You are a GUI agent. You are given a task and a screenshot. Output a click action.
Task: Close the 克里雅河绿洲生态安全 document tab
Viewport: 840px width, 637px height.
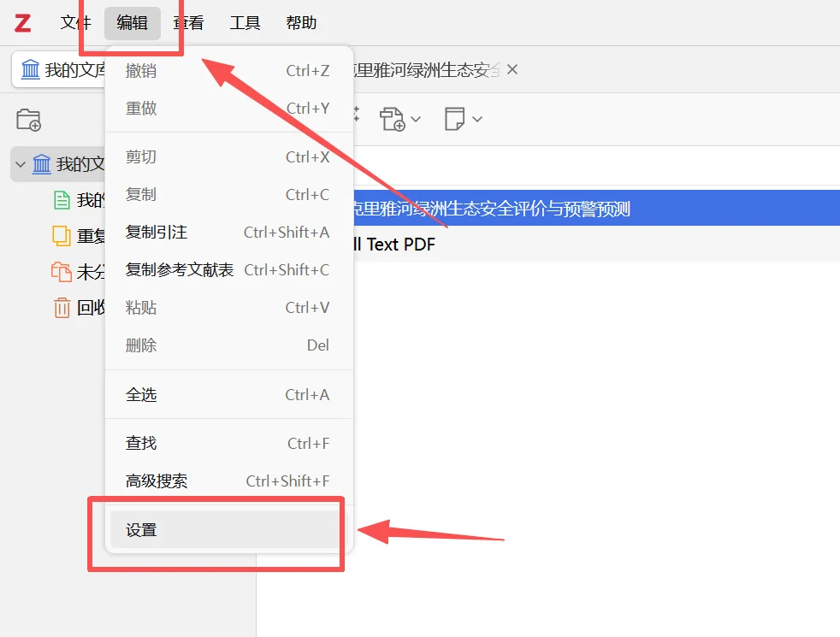[512, 70]
